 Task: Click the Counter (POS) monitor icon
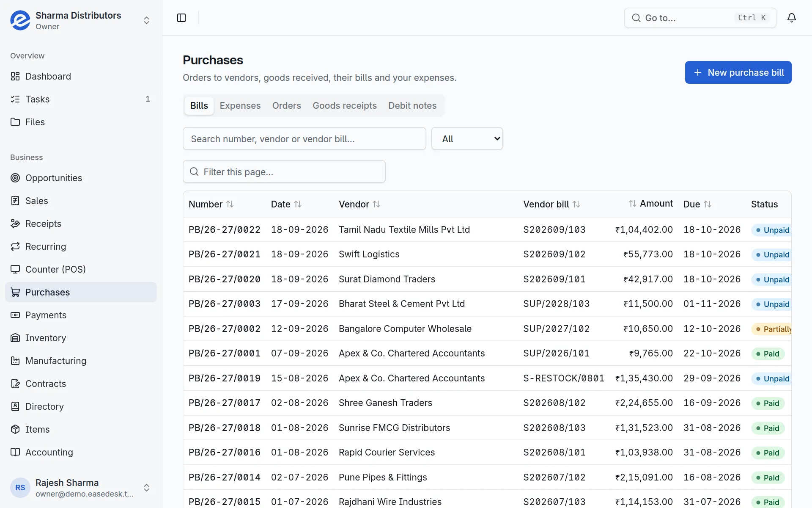click(15, 269)
